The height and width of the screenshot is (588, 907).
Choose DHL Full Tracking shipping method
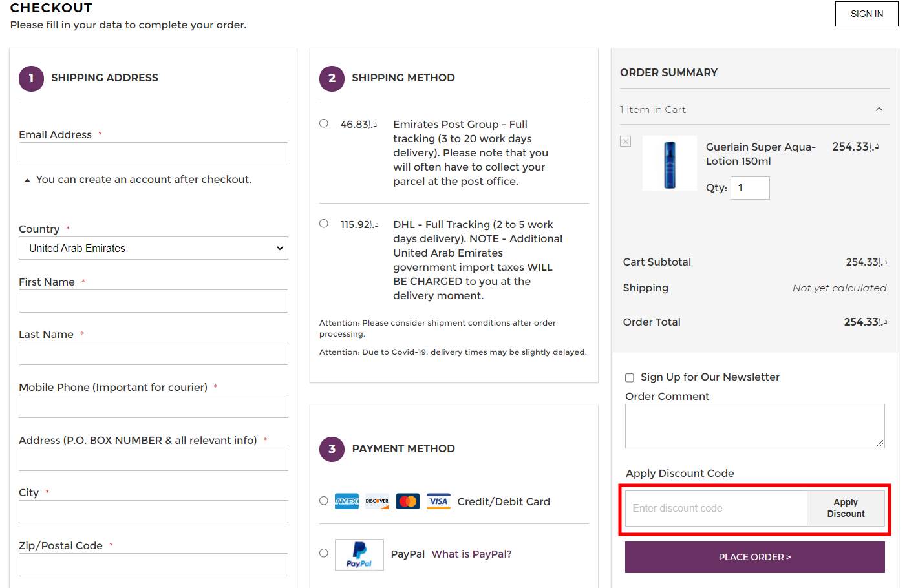[323, 223]
